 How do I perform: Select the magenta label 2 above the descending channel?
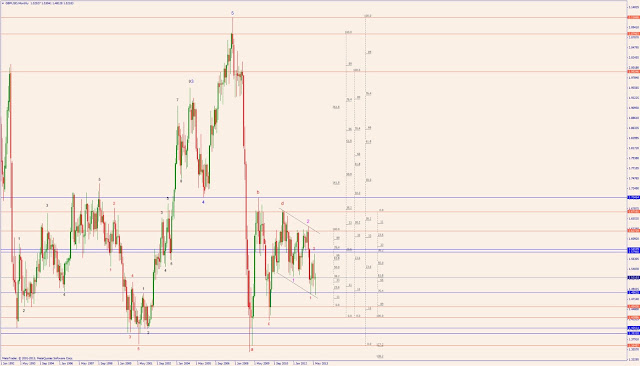tap(308, 221)
